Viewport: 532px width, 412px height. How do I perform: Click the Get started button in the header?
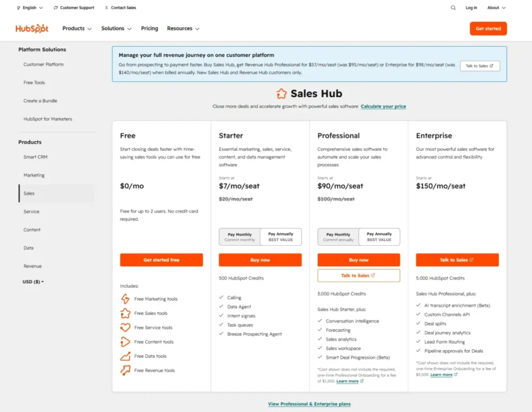[488, 29]
